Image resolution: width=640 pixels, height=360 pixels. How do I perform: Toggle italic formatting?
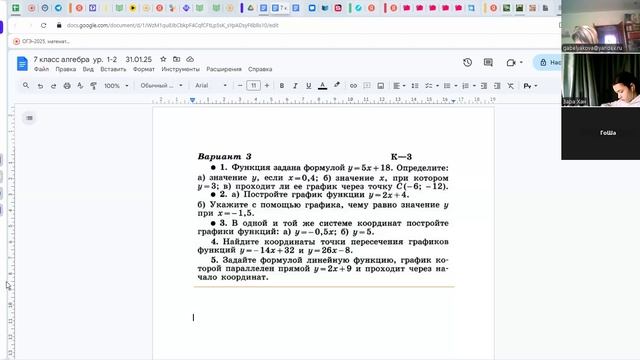(295, 86)
